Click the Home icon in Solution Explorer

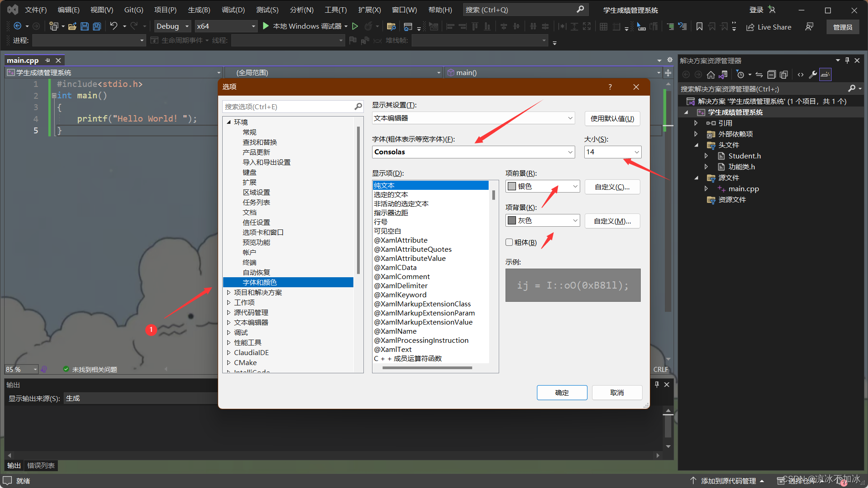pos(710,75)
